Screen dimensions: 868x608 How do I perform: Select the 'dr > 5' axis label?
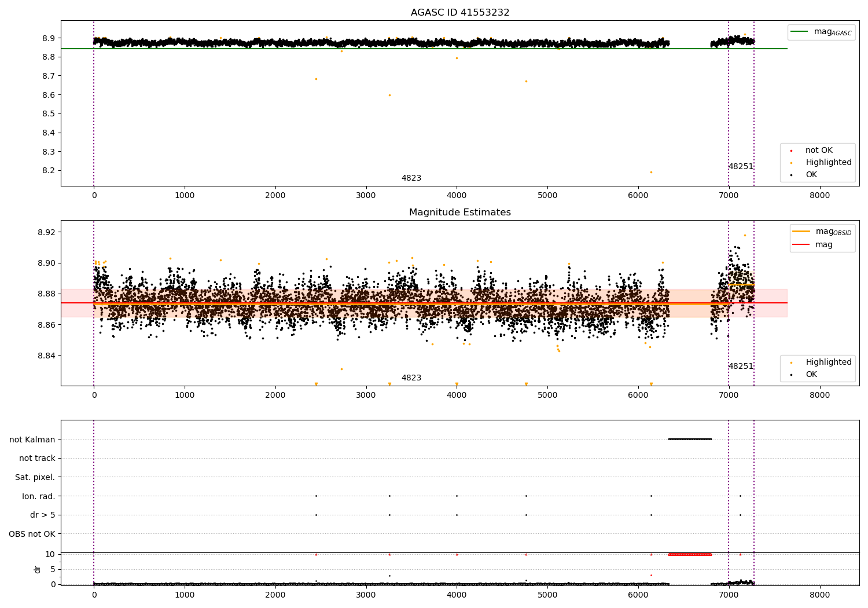pos(42,515)
